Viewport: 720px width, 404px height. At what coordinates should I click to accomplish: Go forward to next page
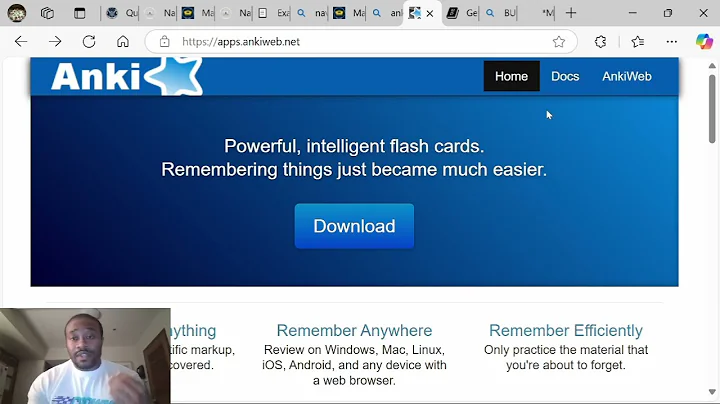pos(55,42)
